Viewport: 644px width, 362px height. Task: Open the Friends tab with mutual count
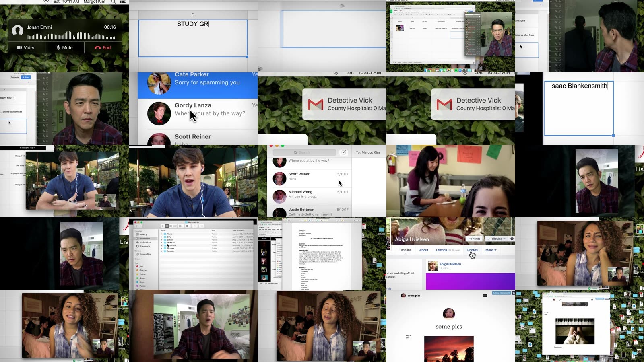(448, 250)
